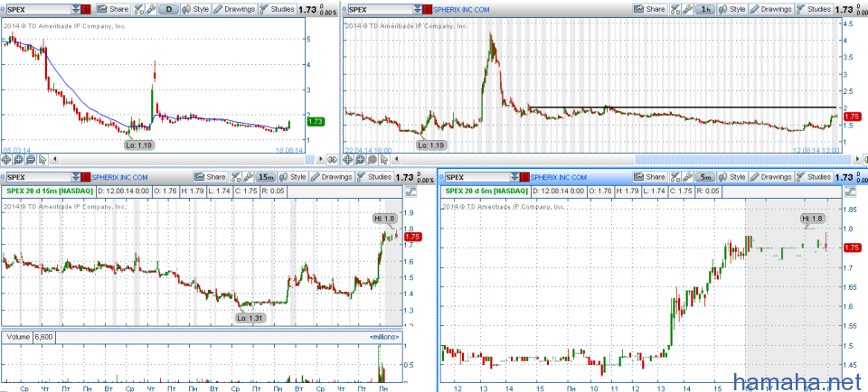Viewport: 868px width, 392px height.
Task: Click red alert badge in 5m chart
Action: point(525,177)
